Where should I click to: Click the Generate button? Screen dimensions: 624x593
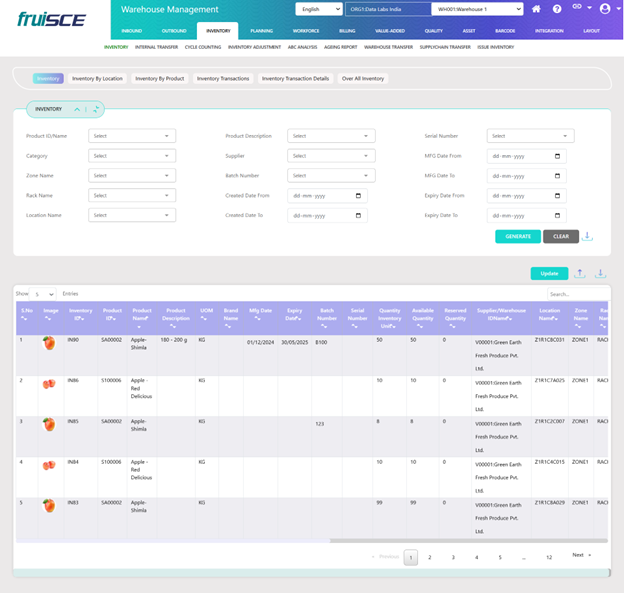tap(517, 237)
